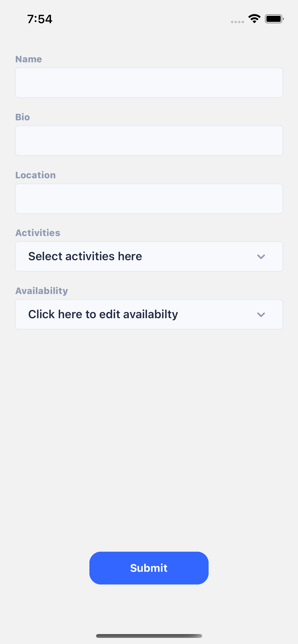Tap the home indicator bar
The image size is (298, 644).
pos(149,636)
